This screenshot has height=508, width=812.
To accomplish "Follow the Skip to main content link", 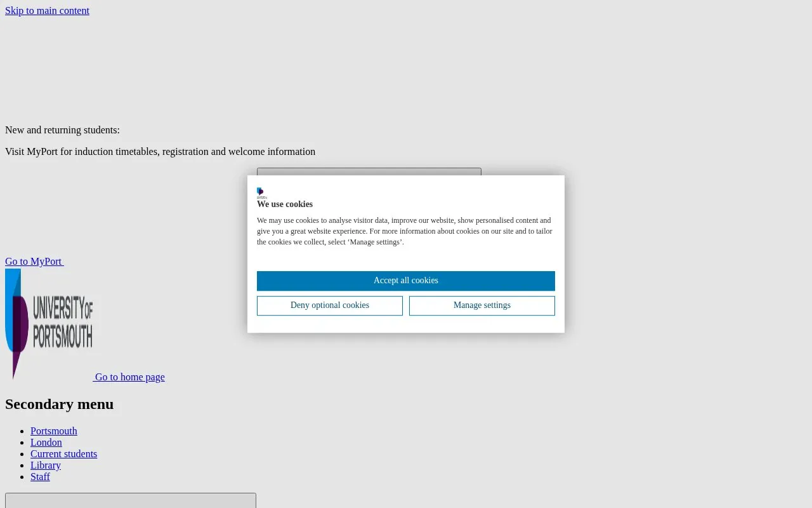I will click(x=47, y=11).
